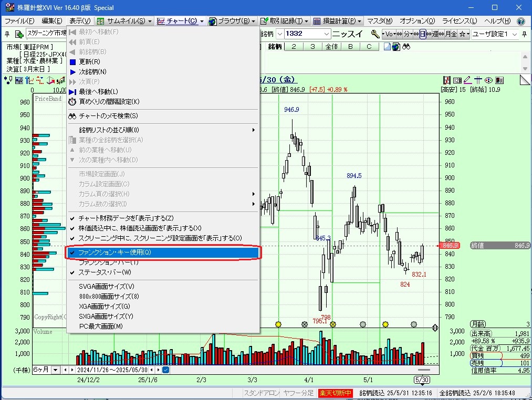Click the crosshair lines icon
532x400 pixels.
click(x=478, y=80)
